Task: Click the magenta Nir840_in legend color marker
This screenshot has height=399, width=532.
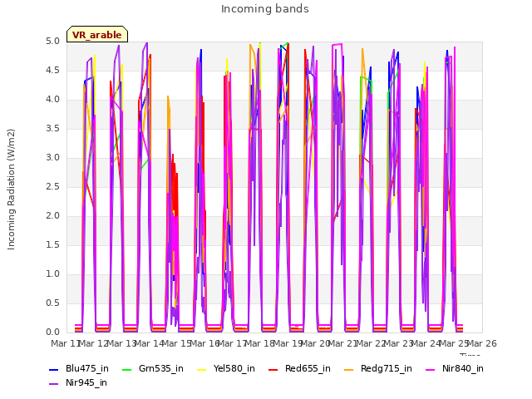Action: point(431,369)
